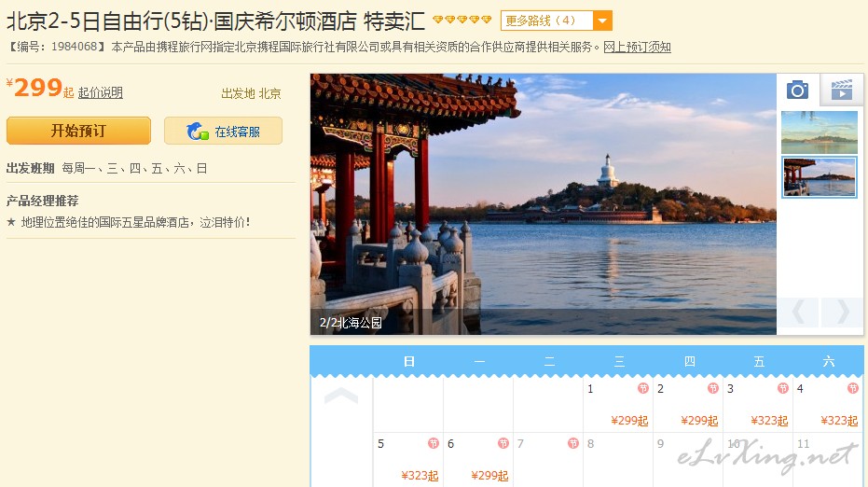The image size is (868, 487).
Task: Show next photo with right gallery arrow
Action: tap(842, 312)
